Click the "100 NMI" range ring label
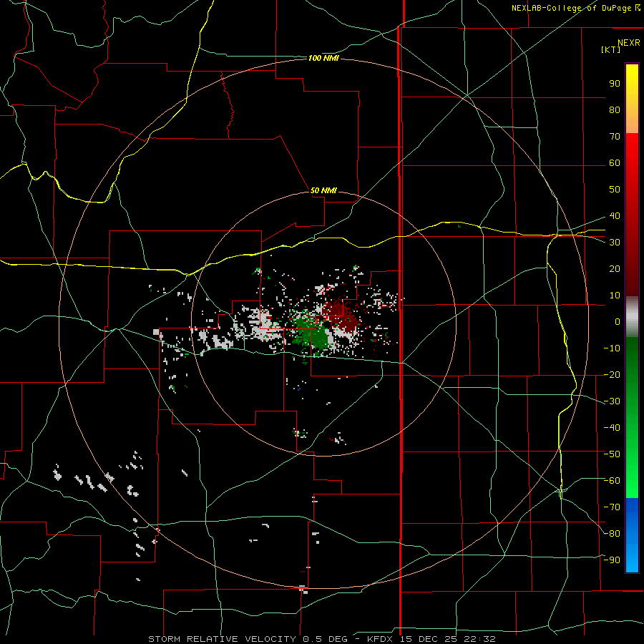644x644 pixels. tap(323, 59)
